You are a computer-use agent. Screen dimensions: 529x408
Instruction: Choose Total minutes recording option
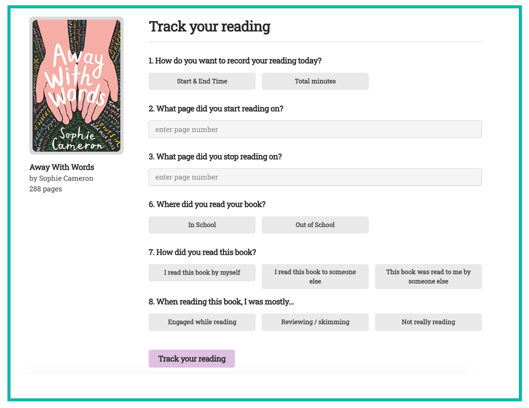click(315, 81)
